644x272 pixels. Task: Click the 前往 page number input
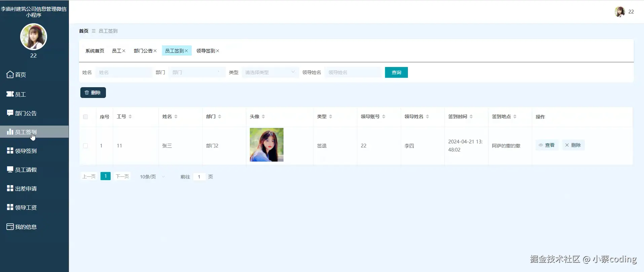[x=199, y=177]
